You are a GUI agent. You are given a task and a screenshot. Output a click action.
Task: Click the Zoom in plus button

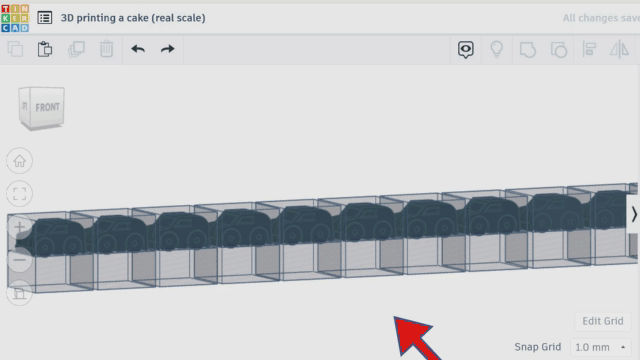click(20, 227)
